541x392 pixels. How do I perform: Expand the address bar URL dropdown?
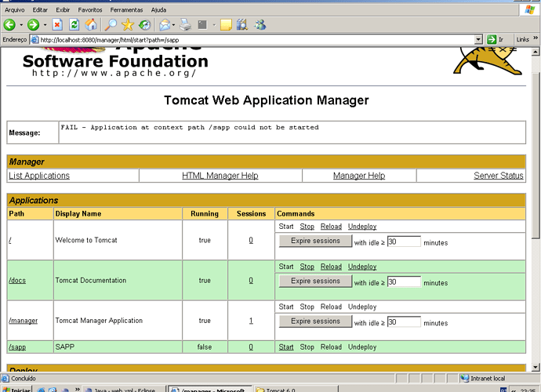(x=478, y=40)
